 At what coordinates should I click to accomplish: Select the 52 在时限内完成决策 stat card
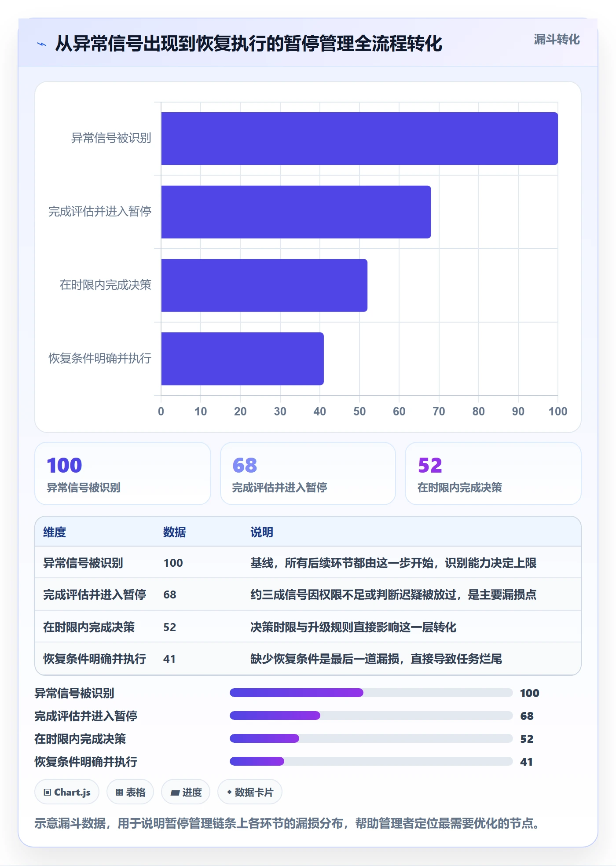(493, 473)
